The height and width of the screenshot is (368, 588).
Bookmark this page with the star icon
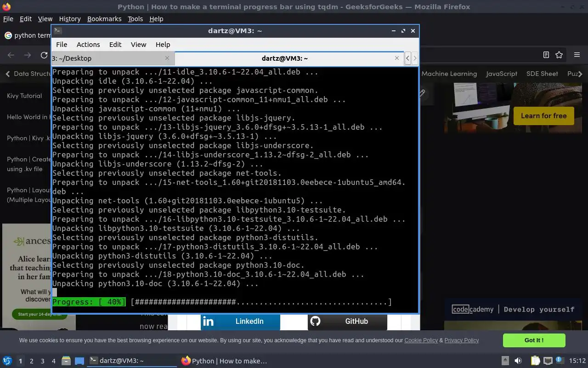pos(559,55)
